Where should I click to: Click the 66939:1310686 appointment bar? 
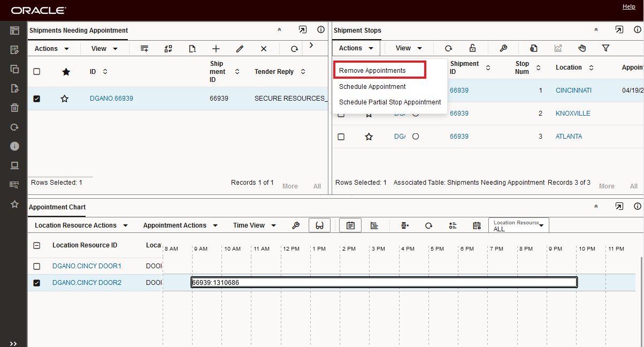(x=384, y=282)
